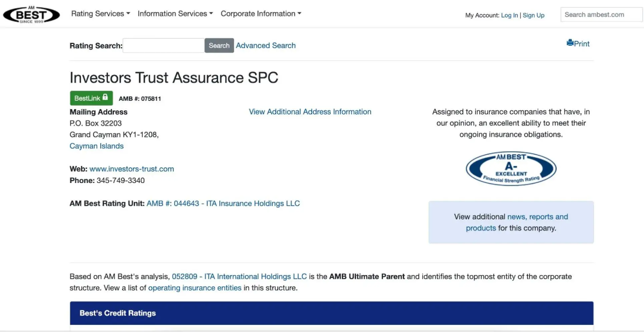The width and height of the screenshot is (644, 332).
Task: Expand the Rating Services menu
Action: point(100,13)
